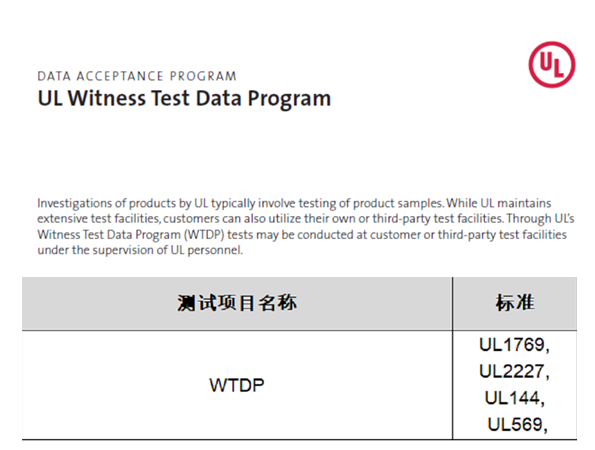This screenshot has width=595, height=450.
Task: Click the UL569 standard entry
Action: coord(517,425)
